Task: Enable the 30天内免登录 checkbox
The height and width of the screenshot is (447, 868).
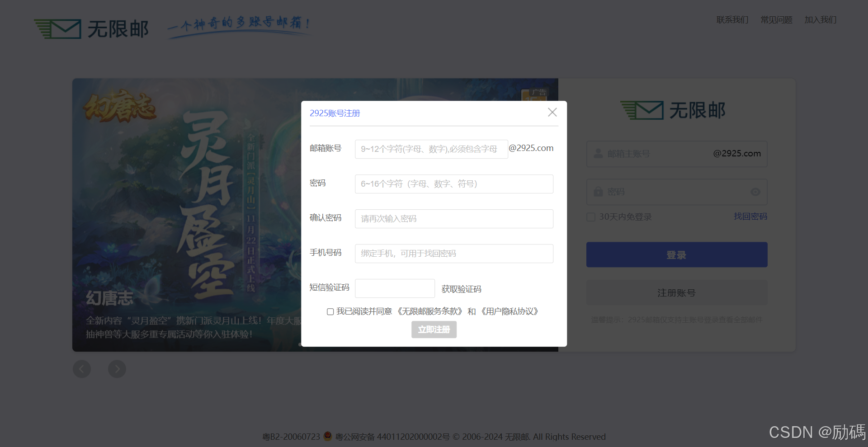Action: tap(591, 217)
